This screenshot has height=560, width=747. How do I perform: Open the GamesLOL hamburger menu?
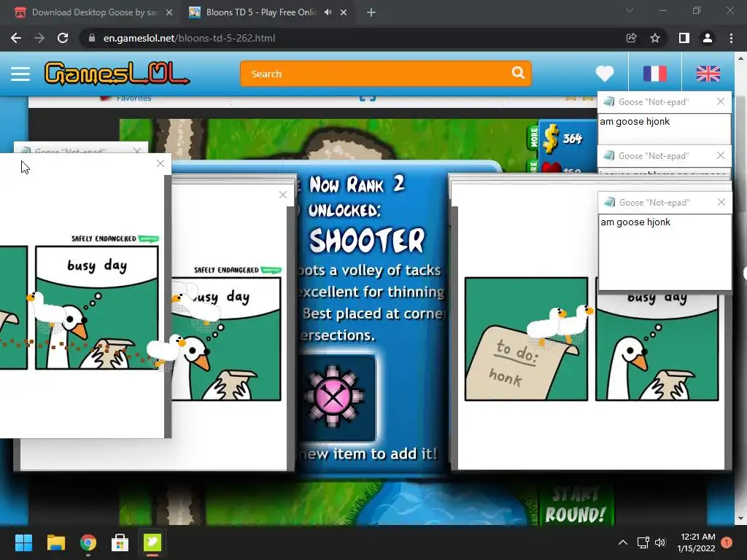coord(20,74)
